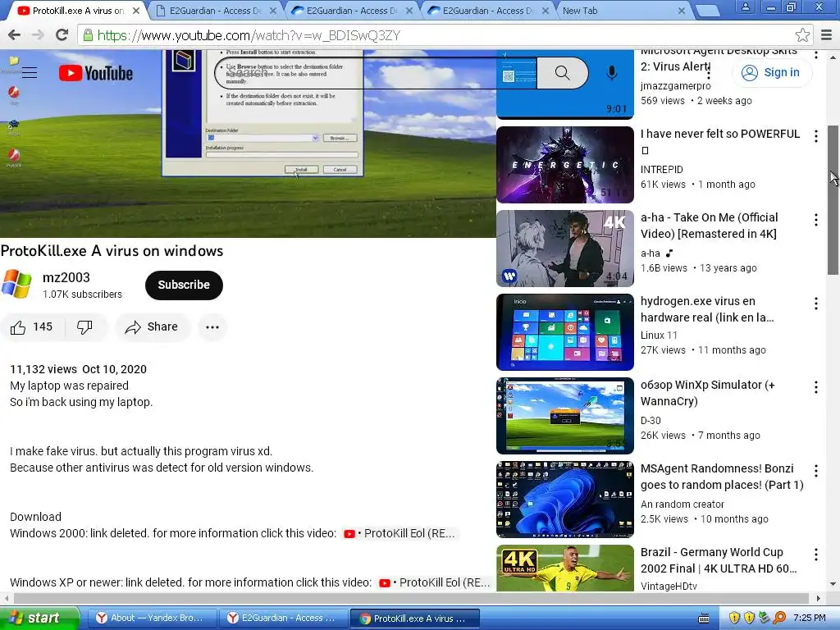Follow ProtoKill Eol link in Windows XP line
840x630 pixels.
point(435,583)
